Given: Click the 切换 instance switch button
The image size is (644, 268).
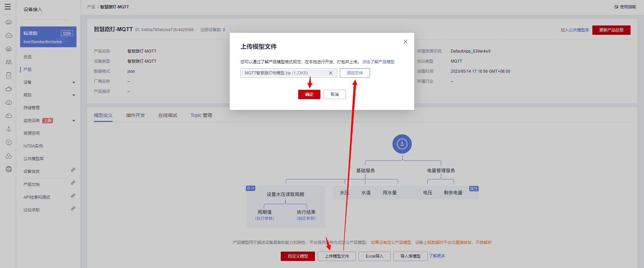Looking at the screenshot, I should point(67,33).
